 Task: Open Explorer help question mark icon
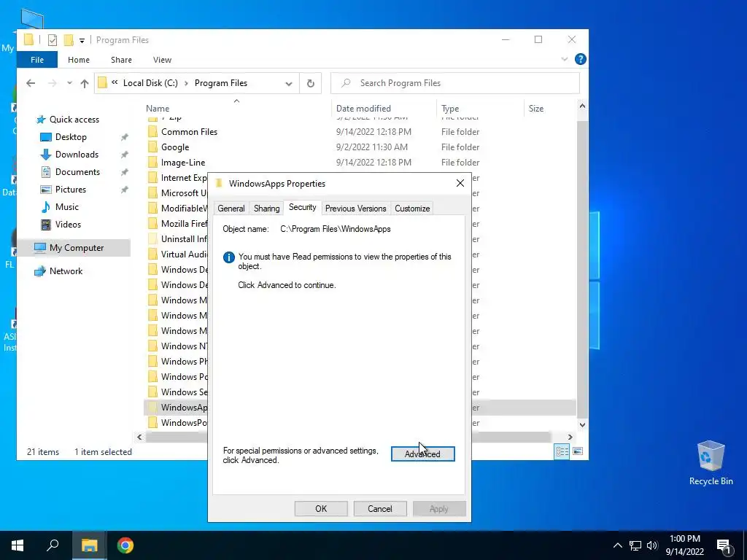click(x=580, y=59)
